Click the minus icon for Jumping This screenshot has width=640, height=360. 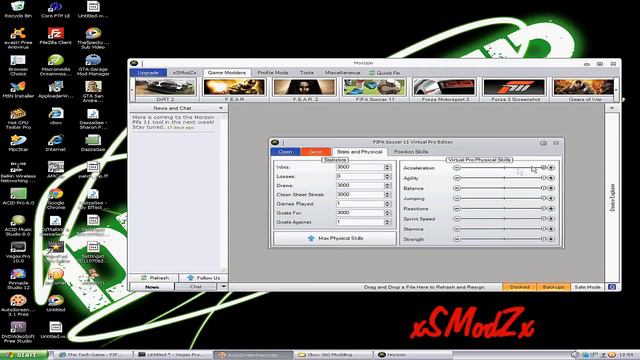(457, 198)
